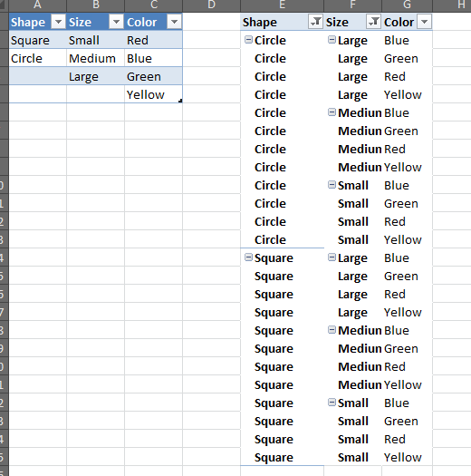The height and width of the screenshot is (476, 471).
Task: Click the table resize handle below Yellow
Action: coord(180,101)
